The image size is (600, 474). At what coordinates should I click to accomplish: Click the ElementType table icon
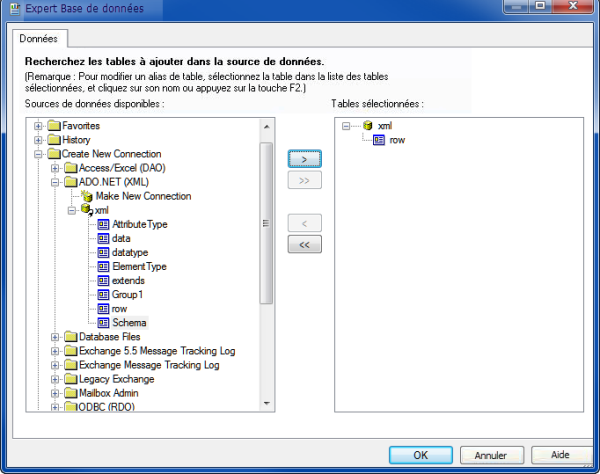(103, 267)
